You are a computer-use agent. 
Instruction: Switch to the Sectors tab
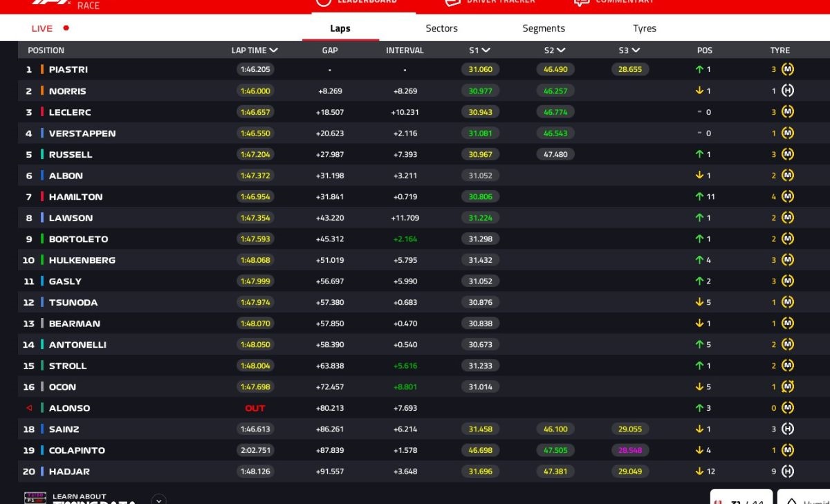(x=442, y=28)
